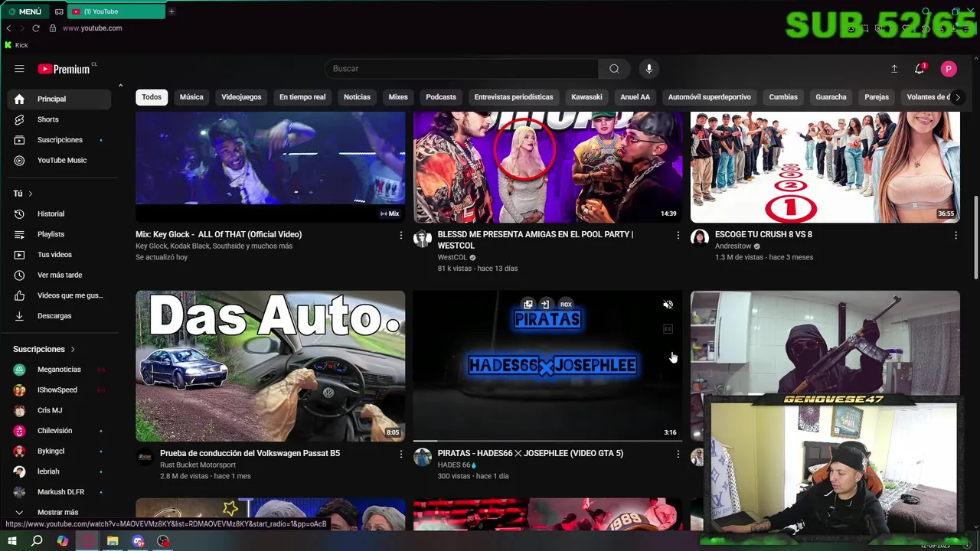
Task: Open options for Key Glock mix
Action: 400,236
